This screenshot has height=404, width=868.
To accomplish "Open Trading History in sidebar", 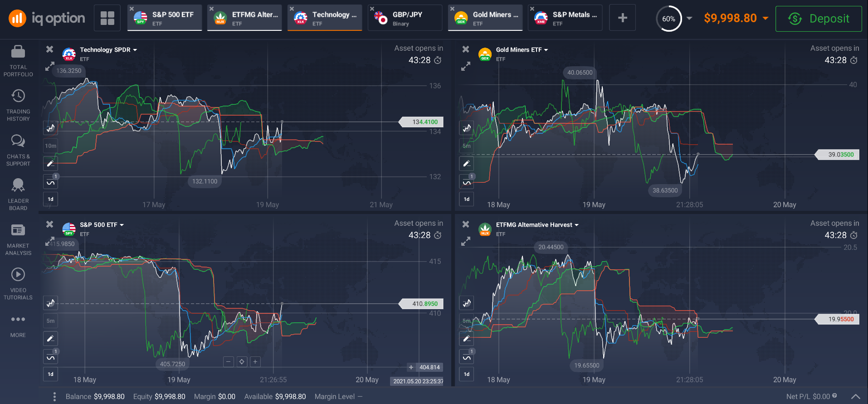I will click(x=18, y=105).
